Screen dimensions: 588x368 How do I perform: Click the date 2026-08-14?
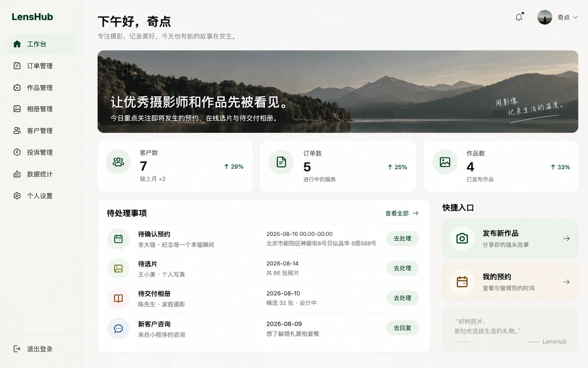(282, 263)
